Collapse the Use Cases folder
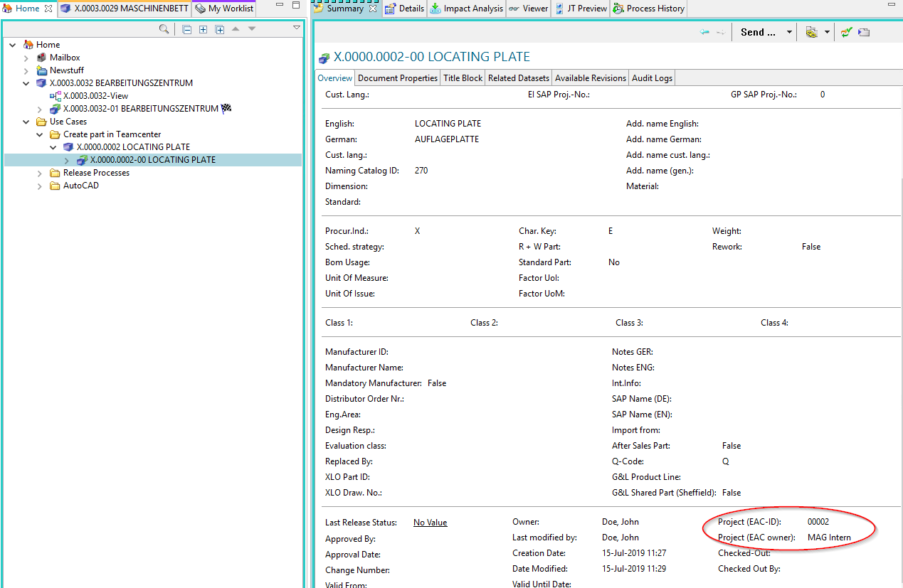Viewport: 903px width, 588px height. pyautogui.click(x=26, y=122)
